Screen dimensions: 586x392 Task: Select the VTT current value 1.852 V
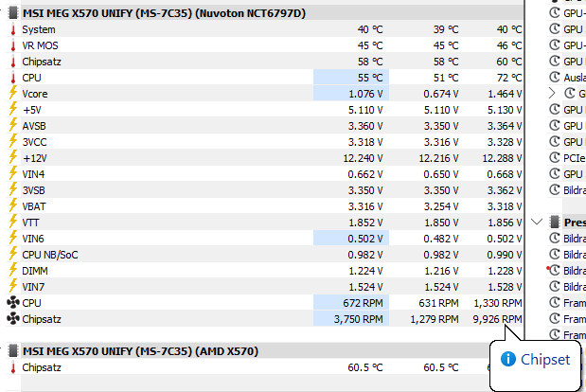coord(365,223)
